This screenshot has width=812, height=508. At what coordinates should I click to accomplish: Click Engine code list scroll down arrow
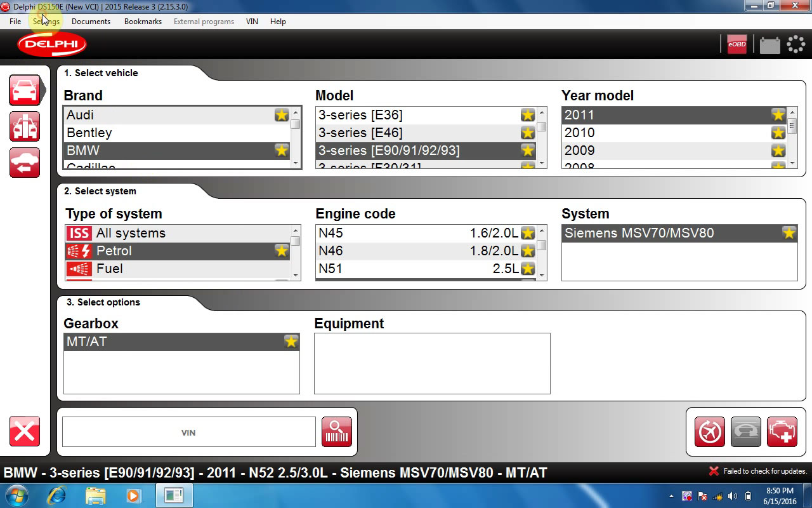[542, 275]
